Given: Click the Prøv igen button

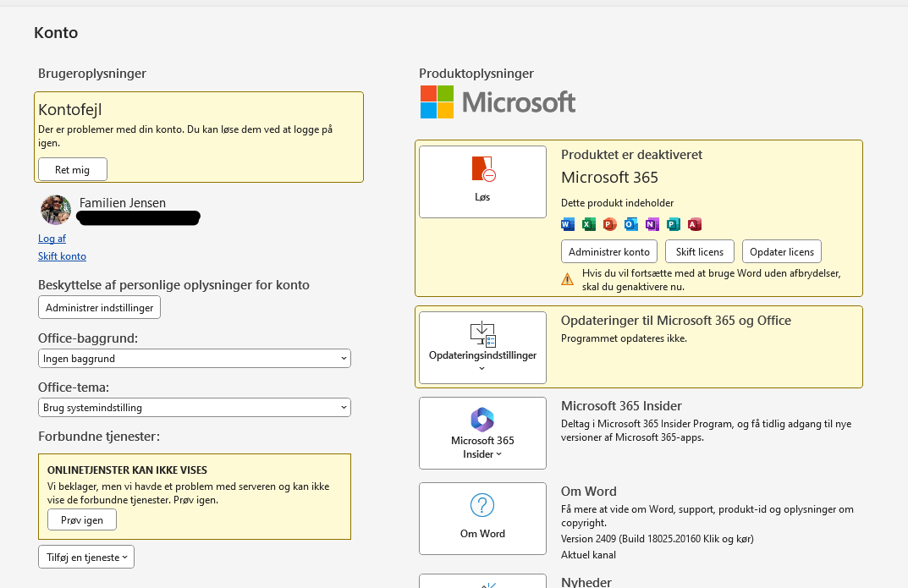Looking at the screenshot, I should tap(81, 519).
